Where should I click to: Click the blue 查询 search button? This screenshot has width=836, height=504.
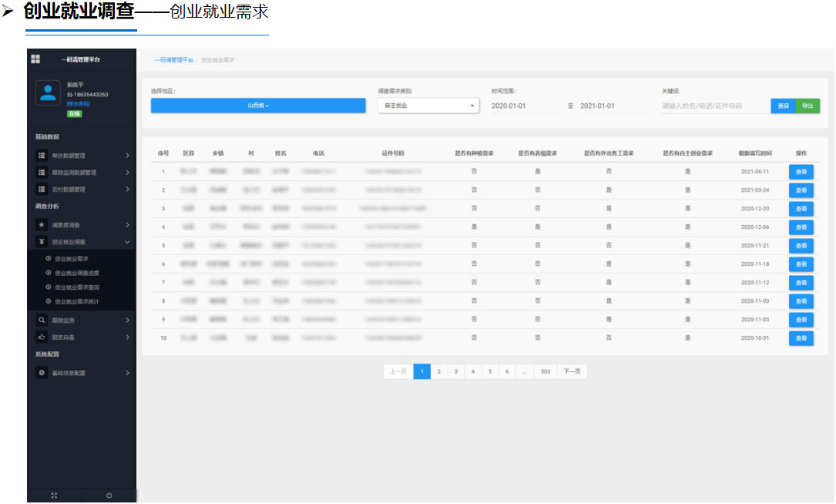pos(783,106)
